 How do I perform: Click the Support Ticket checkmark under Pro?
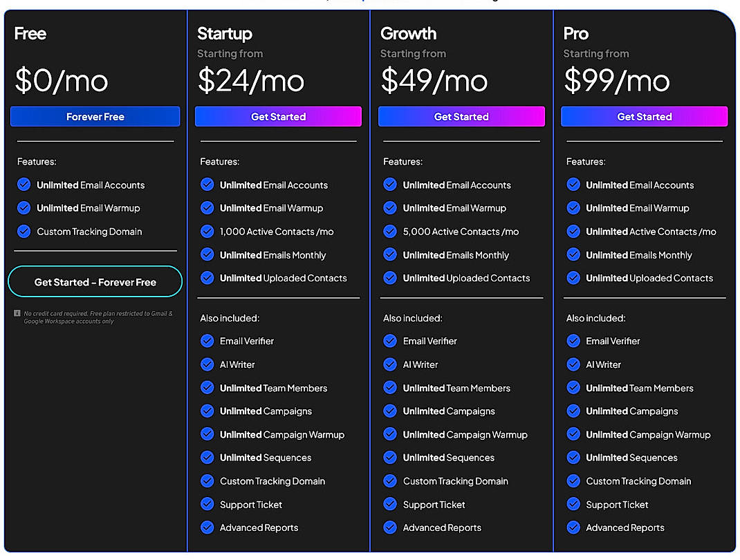point(573,505)
